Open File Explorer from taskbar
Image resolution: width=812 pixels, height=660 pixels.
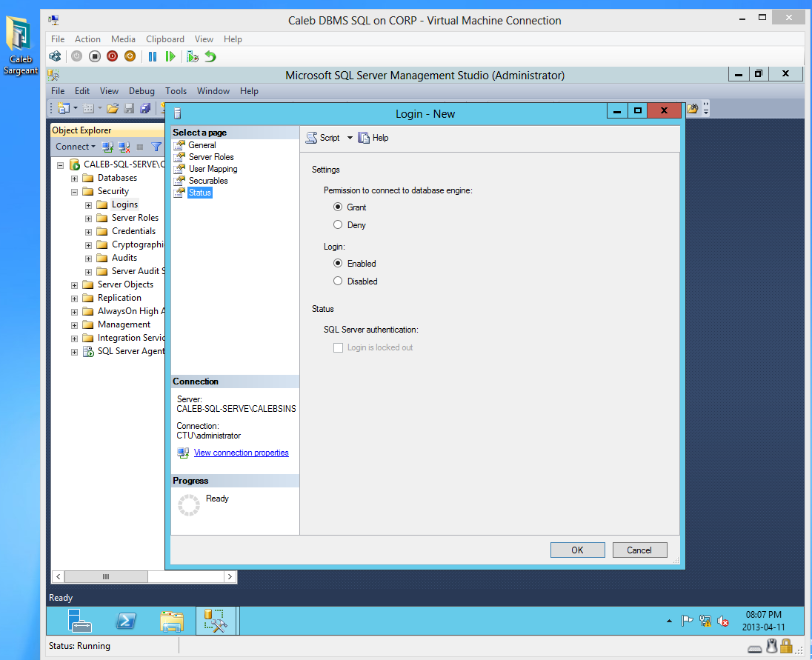[x=172, y=621]
